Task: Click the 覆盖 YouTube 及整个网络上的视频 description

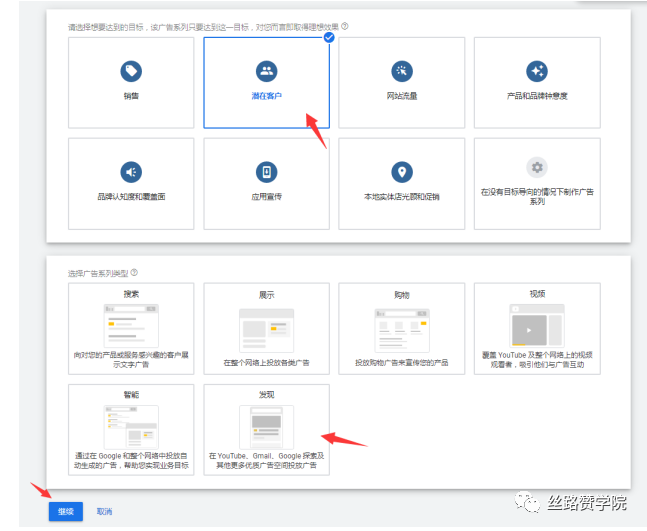Action: click(x=537, y=360)
